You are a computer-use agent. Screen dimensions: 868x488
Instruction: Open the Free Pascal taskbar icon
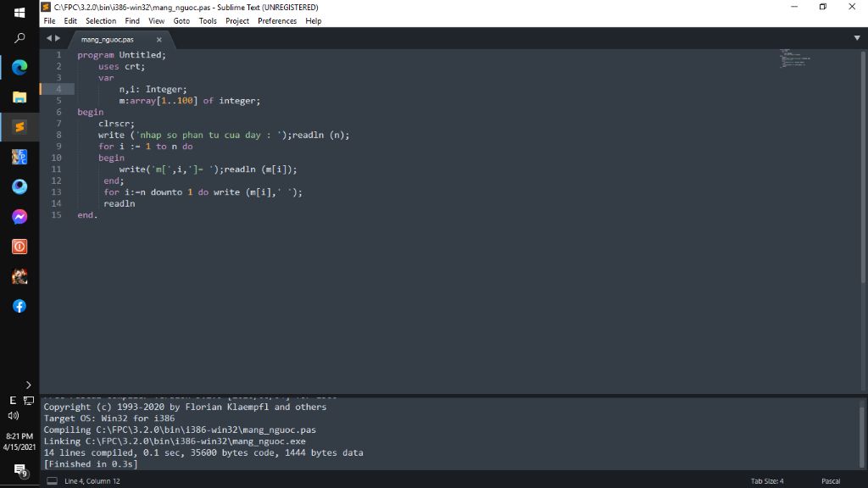(19, 157)
